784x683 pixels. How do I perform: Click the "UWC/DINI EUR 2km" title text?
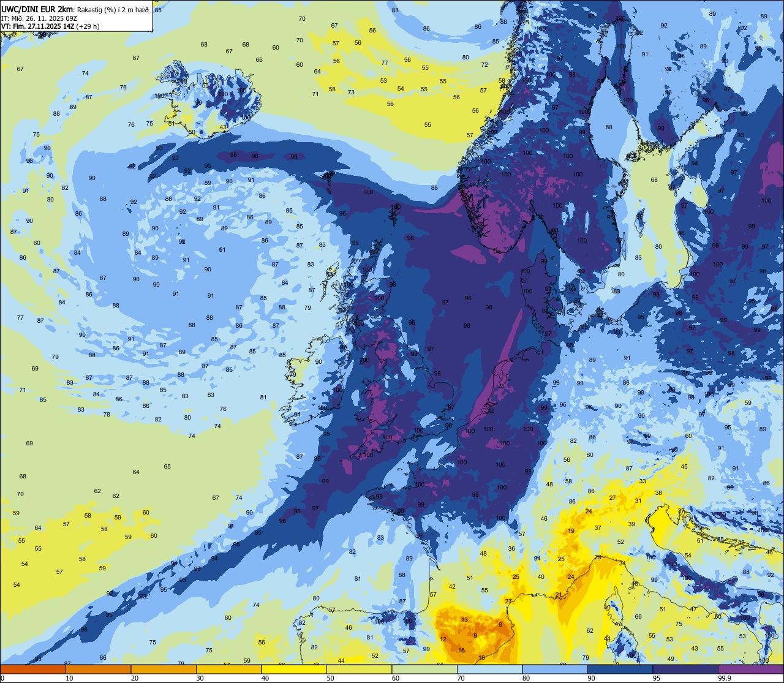pyautogui.click(x=37, y=9)
